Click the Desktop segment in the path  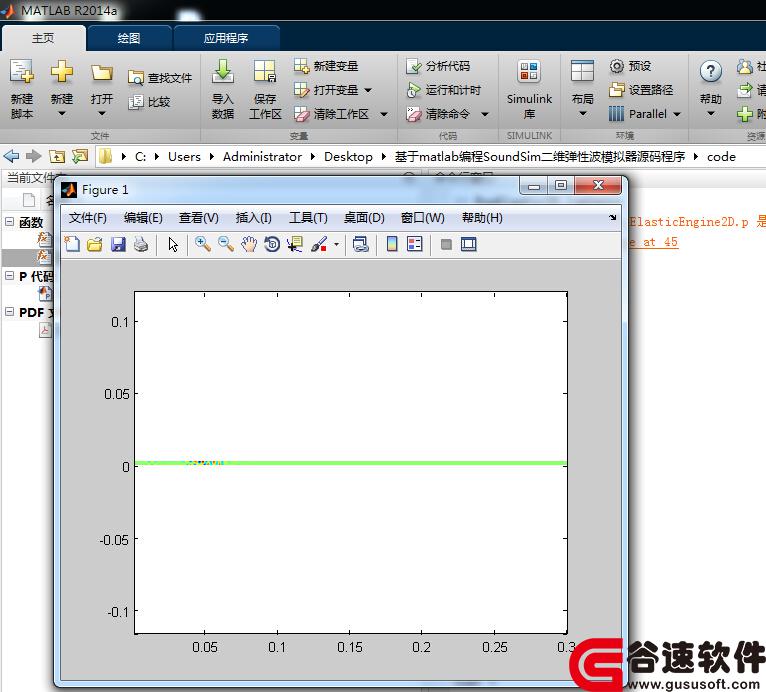point(348,157)
